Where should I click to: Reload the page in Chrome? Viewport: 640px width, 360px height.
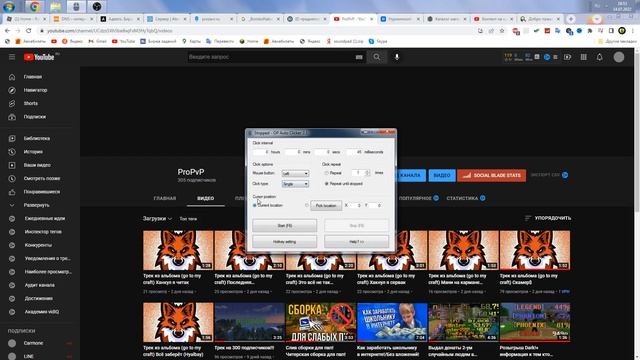29,31
